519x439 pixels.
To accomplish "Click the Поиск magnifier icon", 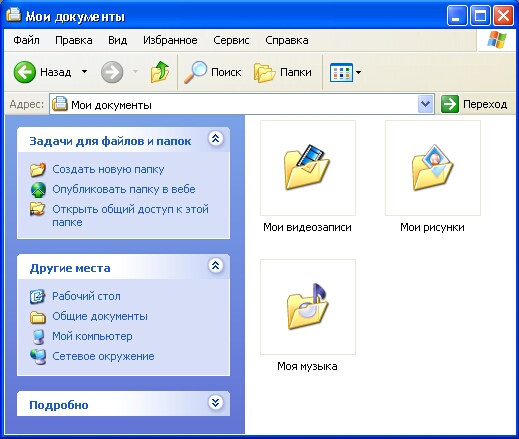I will point(196,72).
